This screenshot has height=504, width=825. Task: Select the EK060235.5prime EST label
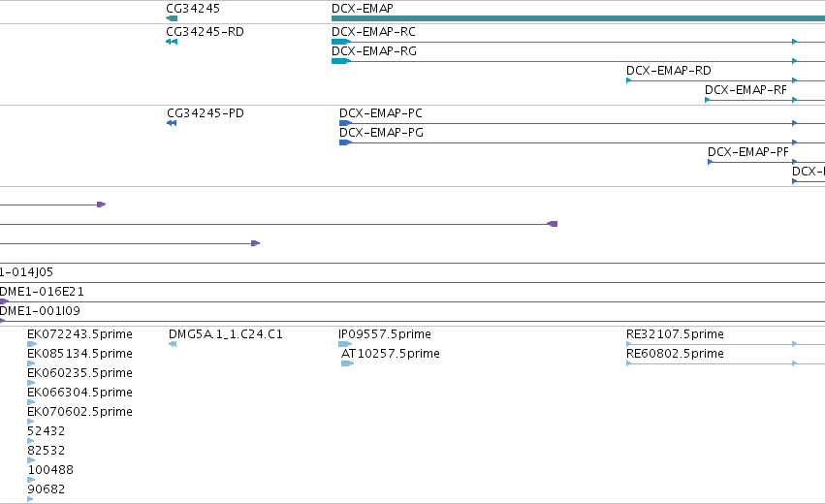click(x=79, y=373)
